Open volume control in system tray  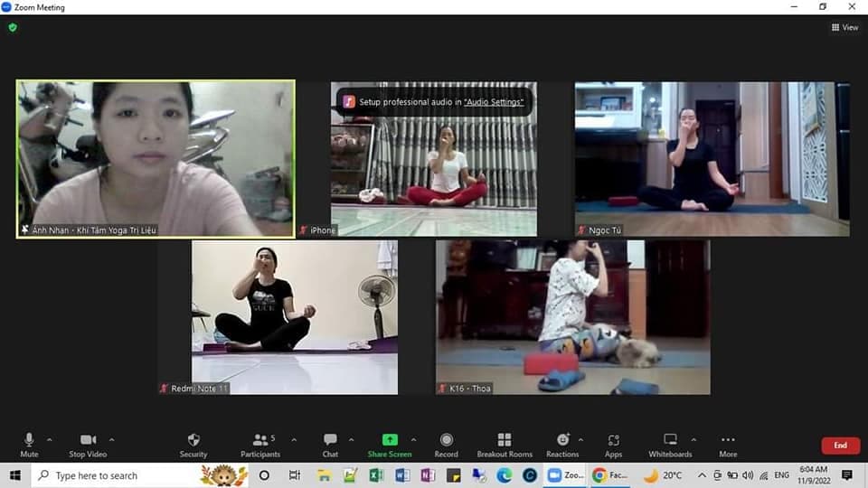[748, 475]
